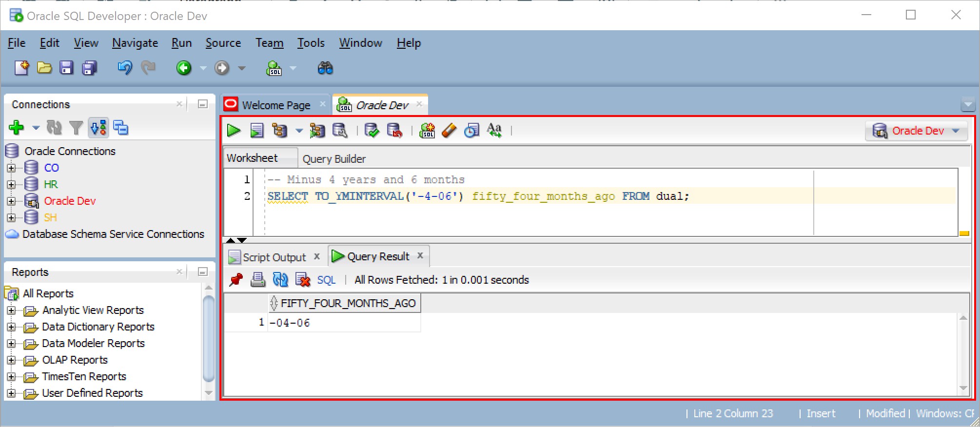Viewport: 980px width, 427px height.
Task: Open the SQL History icon
Action: point(471,130)
